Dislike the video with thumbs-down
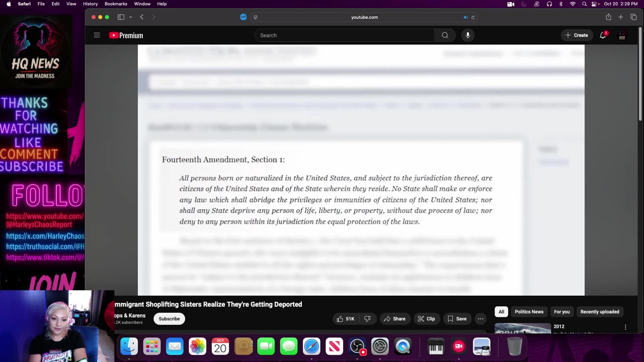644x362 pixels. 367,319
